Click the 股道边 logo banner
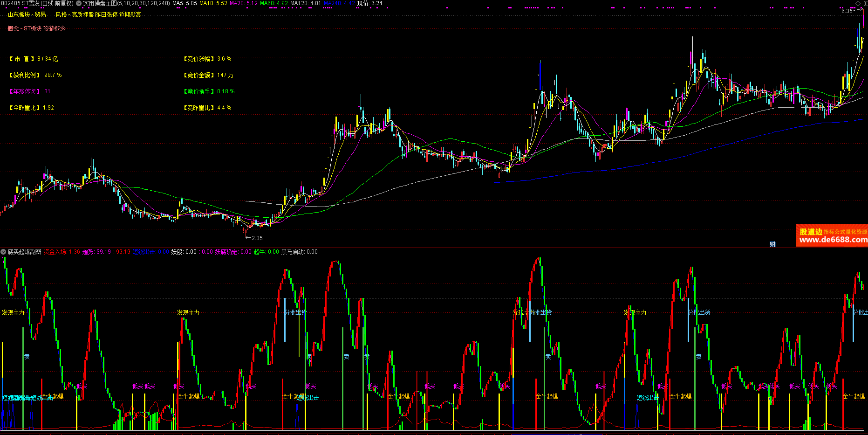 coord(832,235)
